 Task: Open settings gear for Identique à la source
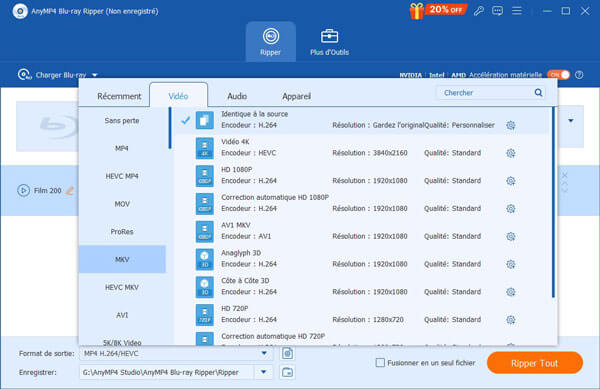(x=510, y=125)
